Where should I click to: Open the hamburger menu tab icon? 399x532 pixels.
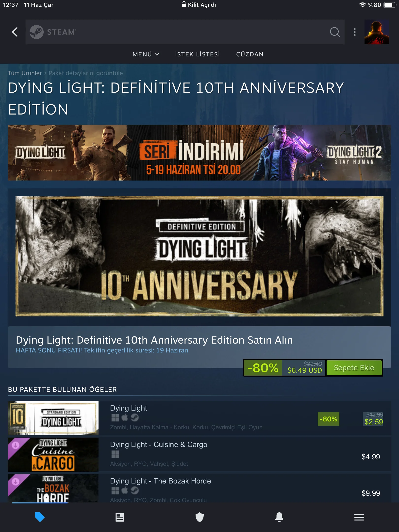pyautogui.click(x=359, y=517)
